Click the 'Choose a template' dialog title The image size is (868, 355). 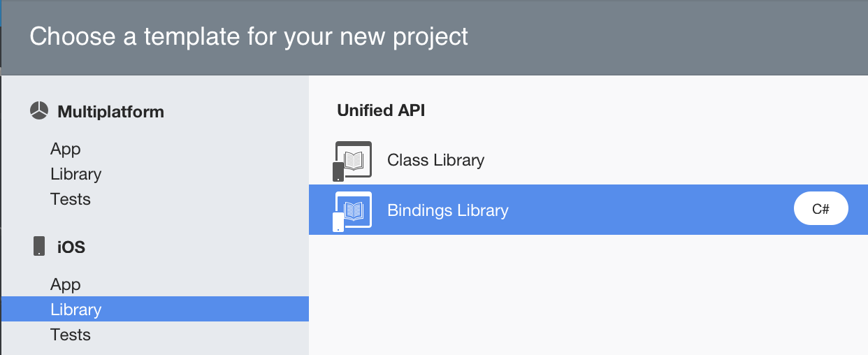coord(249,36)
